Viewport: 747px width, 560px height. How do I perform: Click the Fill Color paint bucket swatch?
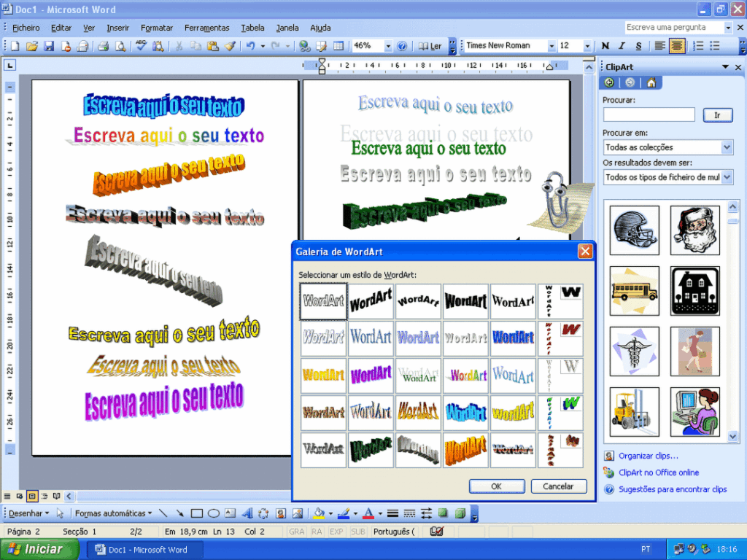319,513
